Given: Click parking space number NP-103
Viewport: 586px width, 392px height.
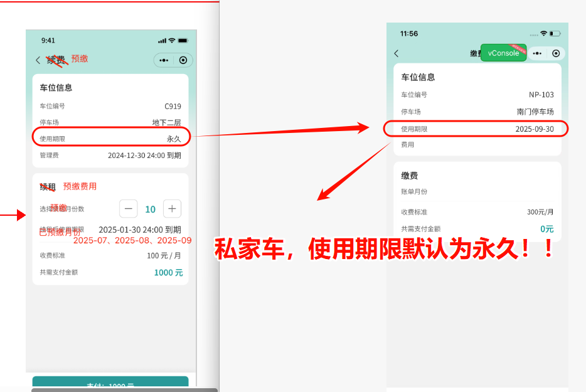Looking at the screenshot, I should 541,95.
